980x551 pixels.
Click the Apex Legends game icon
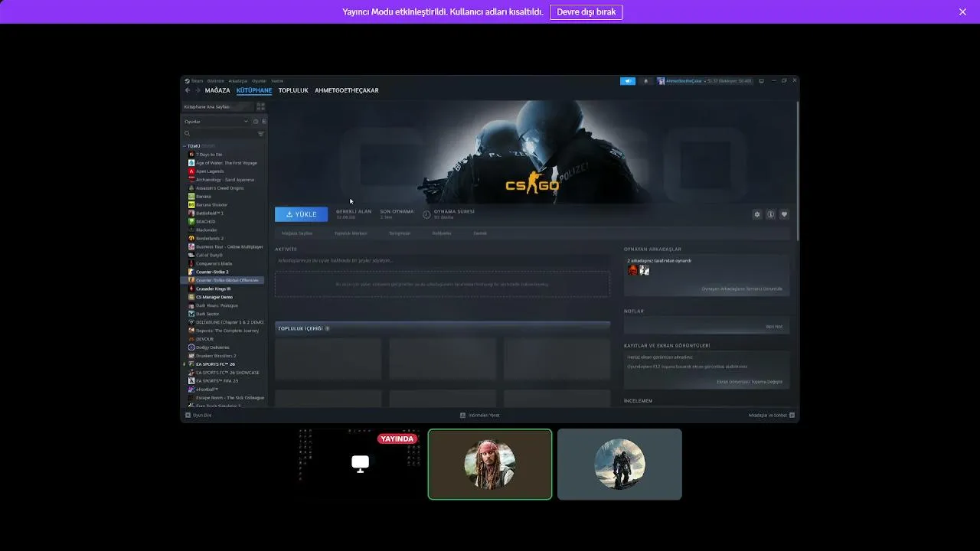click(x=191, y=171)
